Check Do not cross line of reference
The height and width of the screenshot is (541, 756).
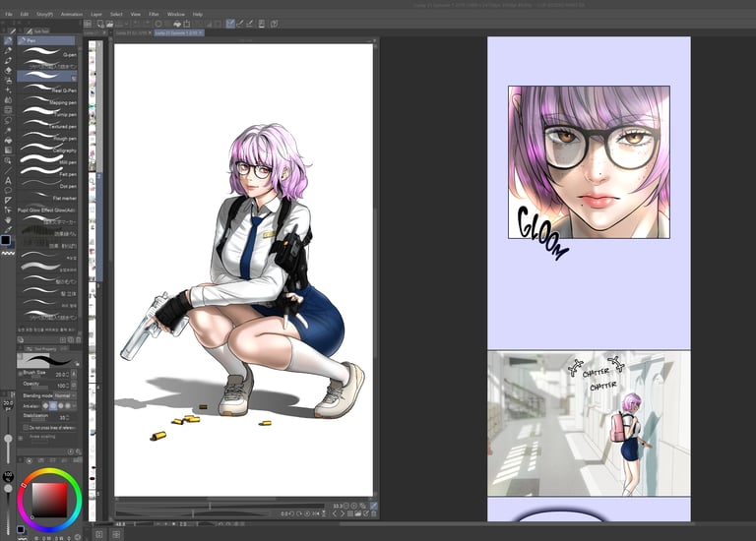point(26,427)
